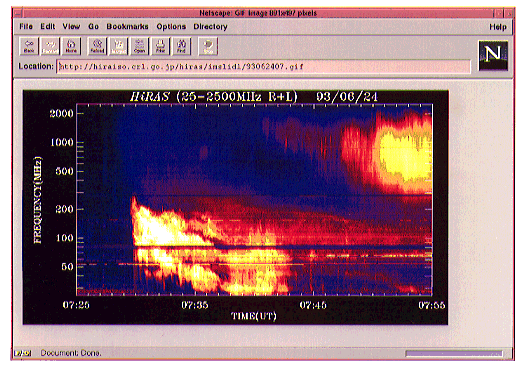Click the Forward toolbar button

pos(50,46)
